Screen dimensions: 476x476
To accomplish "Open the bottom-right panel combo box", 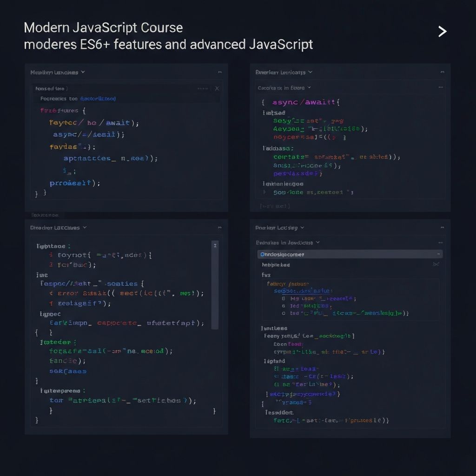I will click(x=348, y=254).
